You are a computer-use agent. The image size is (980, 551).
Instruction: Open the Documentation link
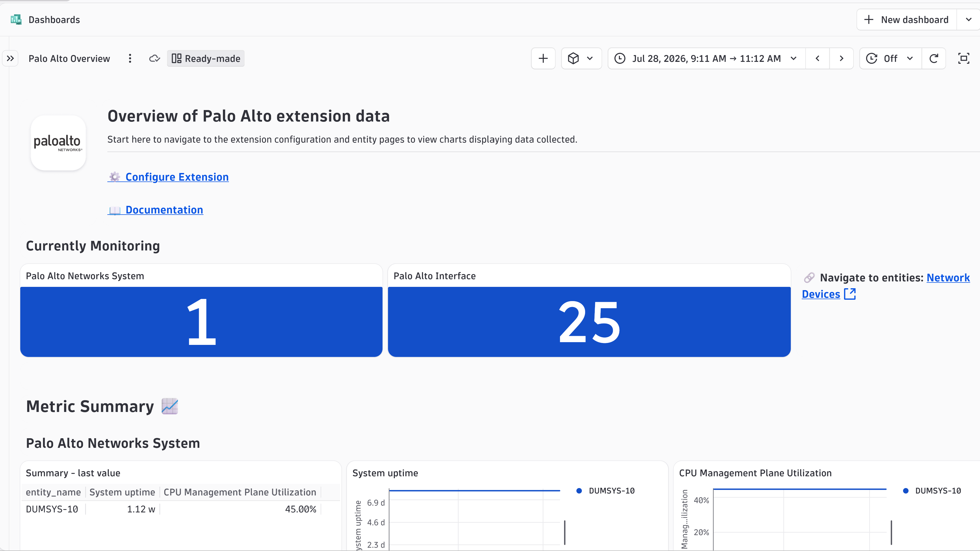[156, 210]
